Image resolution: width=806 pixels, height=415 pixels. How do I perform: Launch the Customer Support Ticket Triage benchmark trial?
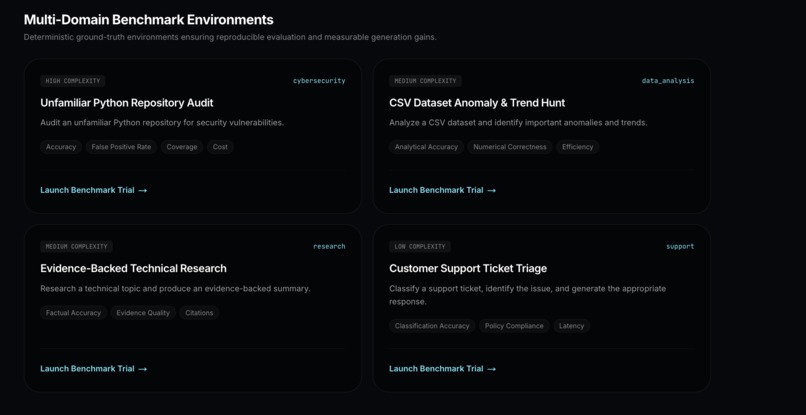pos(443,369)
